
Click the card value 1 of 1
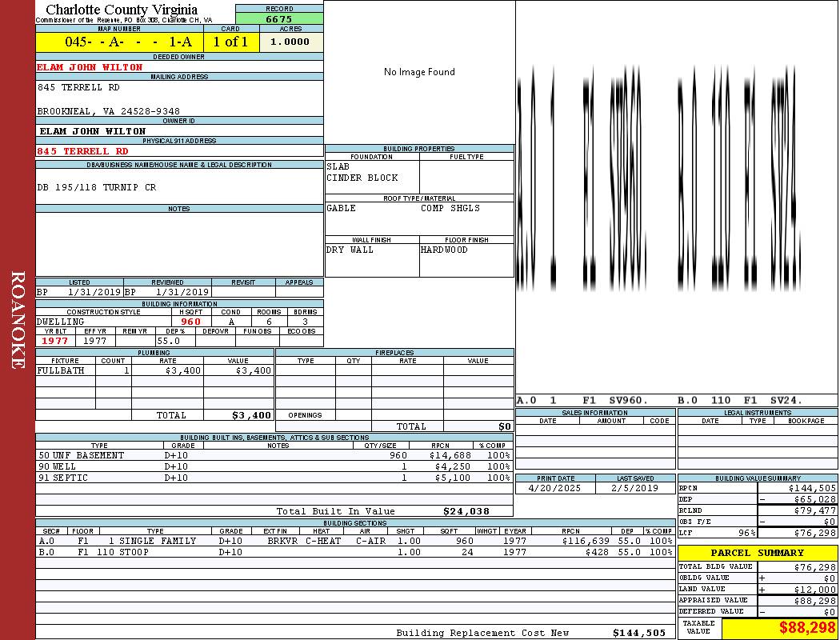pos(231,42)
